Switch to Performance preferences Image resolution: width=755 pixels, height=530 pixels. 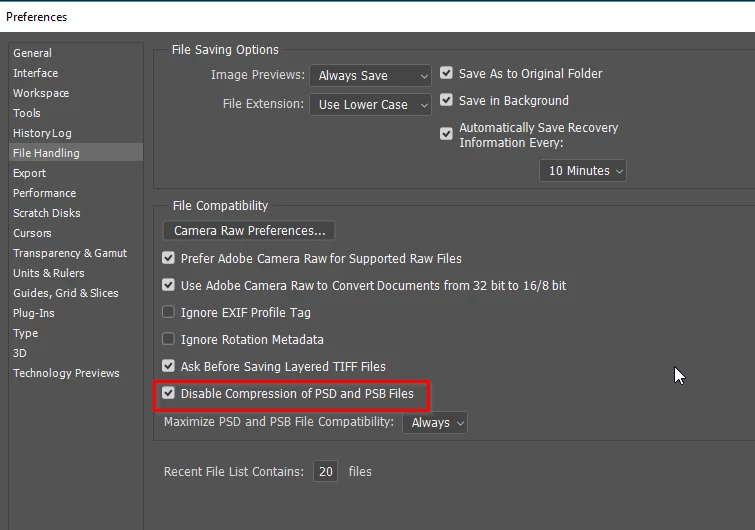tap(44, 193)
